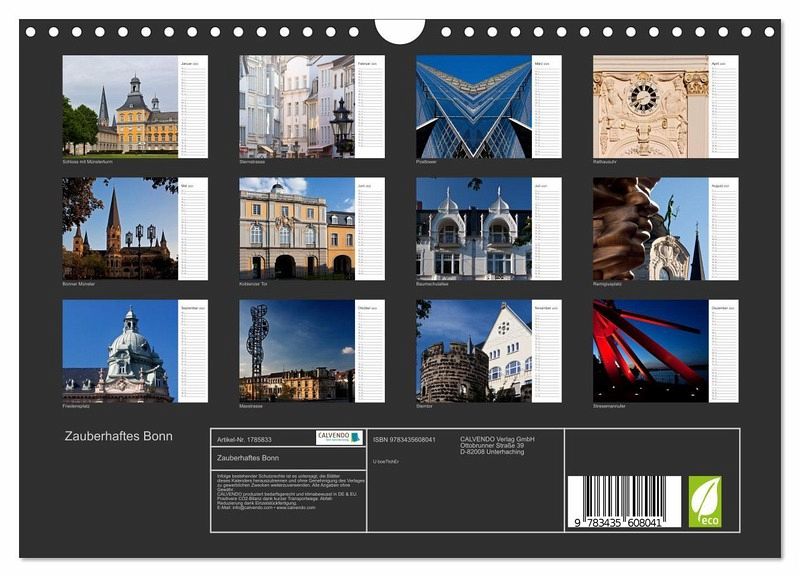Click the half-circle hanging notch at top
The height and width of the screenshot is (577, 800).
point(400,30)
